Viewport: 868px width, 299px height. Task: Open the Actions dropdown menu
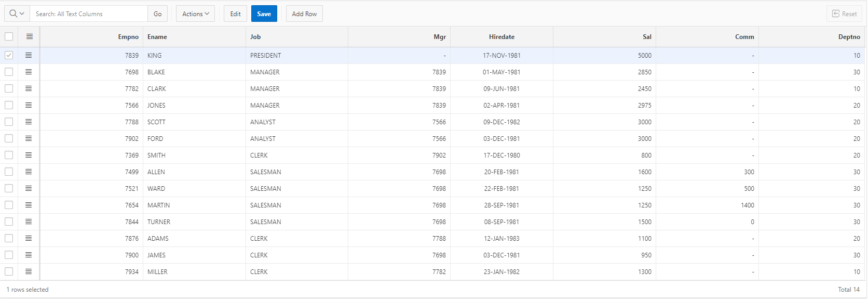point(195,14)
